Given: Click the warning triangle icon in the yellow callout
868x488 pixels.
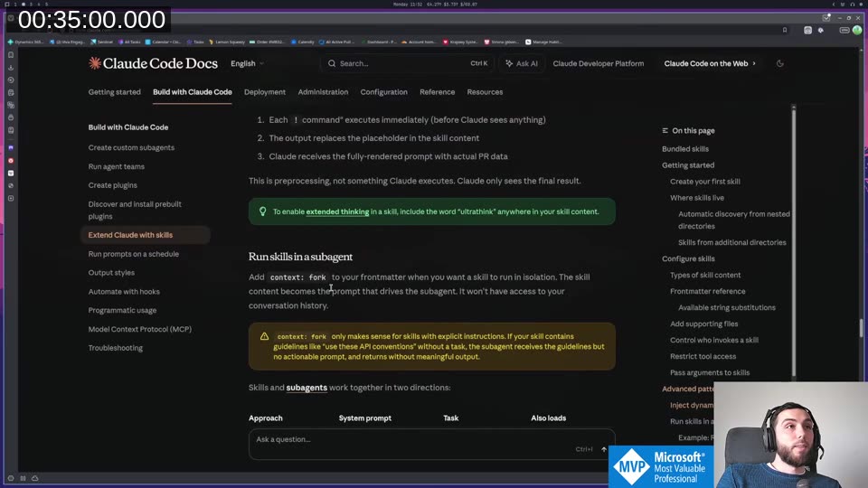Looking at the screenshot, I should pos(264,336).
